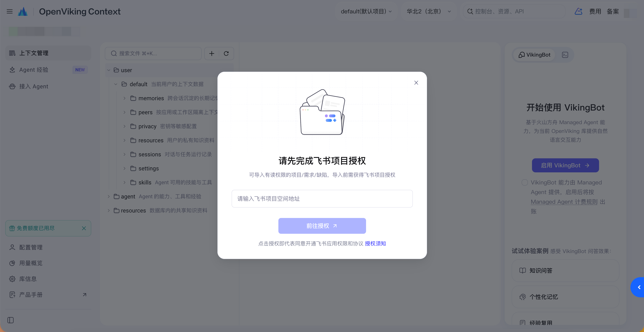Image resolution: width=644 pixels, height=332 pixels.
Task: Collapse the sidebar with bottom panel icon
Action: (11, 320)
